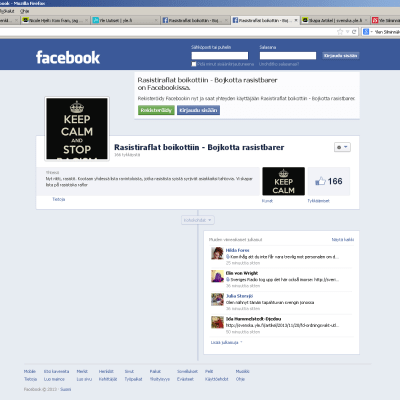The height and width of the screenshot is (400, 400).
Task: Click the '50 minuuttia sitten' timestamp
Action: click(243, 332)
